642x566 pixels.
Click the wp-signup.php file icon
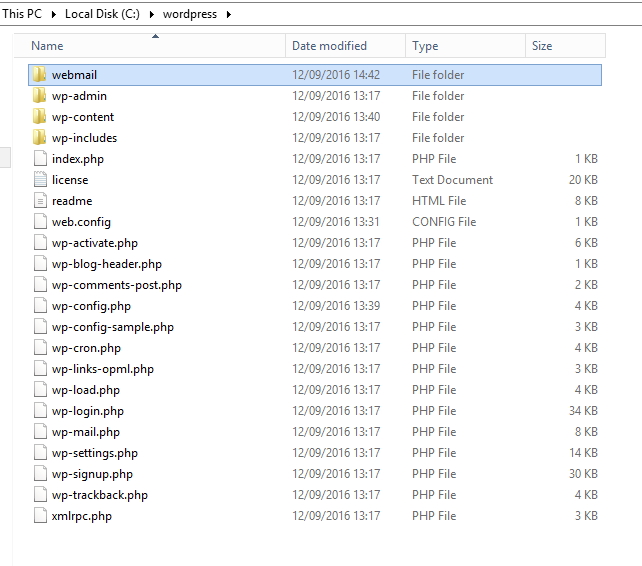tap(40, 474)
